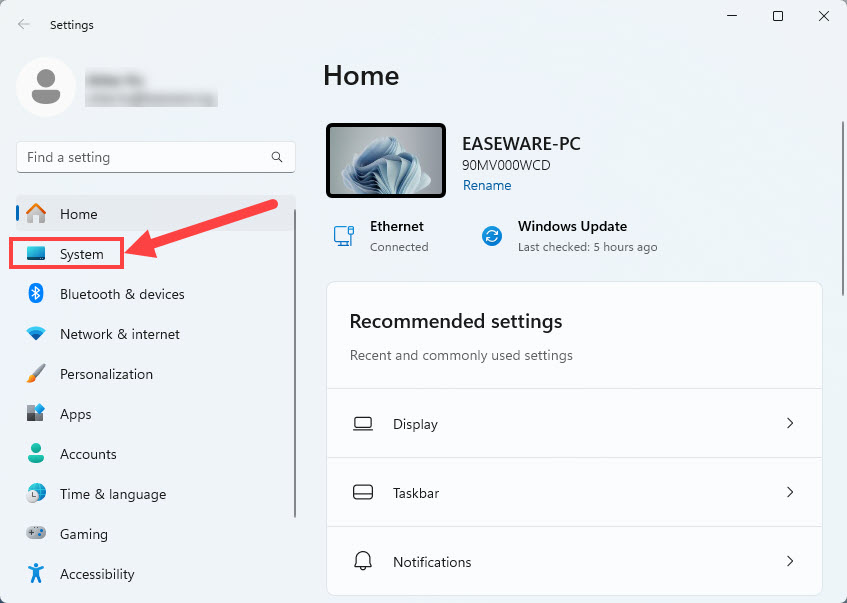The height and width of the screenshot is (603, 847).
Task: Click the Time & language clock icon
Action: (34, 494)
